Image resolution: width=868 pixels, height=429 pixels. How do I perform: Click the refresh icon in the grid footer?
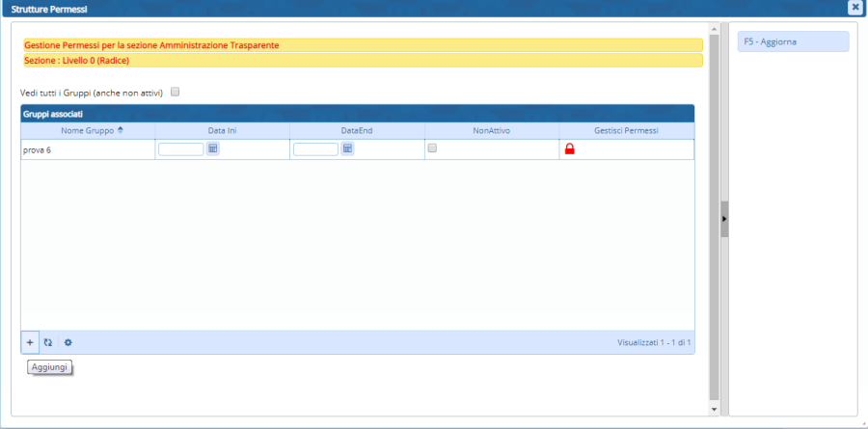47,342
